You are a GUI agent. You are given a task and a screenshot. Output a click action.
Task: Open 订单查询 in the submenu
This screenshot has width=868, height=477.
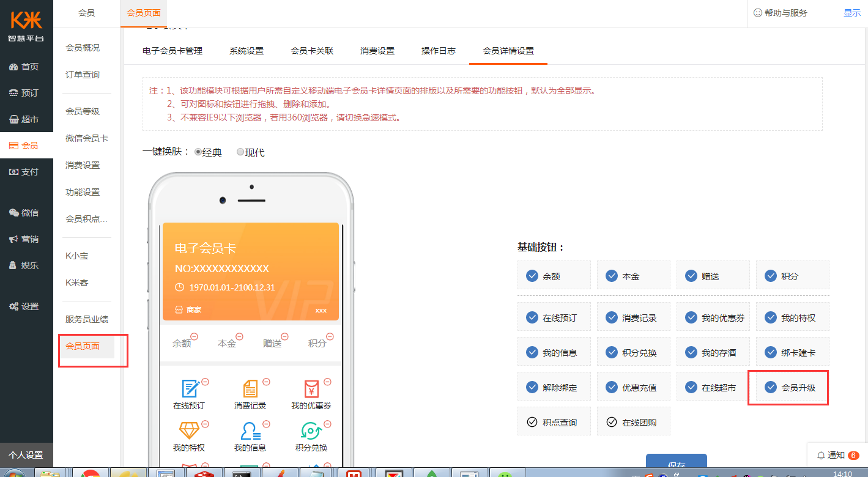83,75
